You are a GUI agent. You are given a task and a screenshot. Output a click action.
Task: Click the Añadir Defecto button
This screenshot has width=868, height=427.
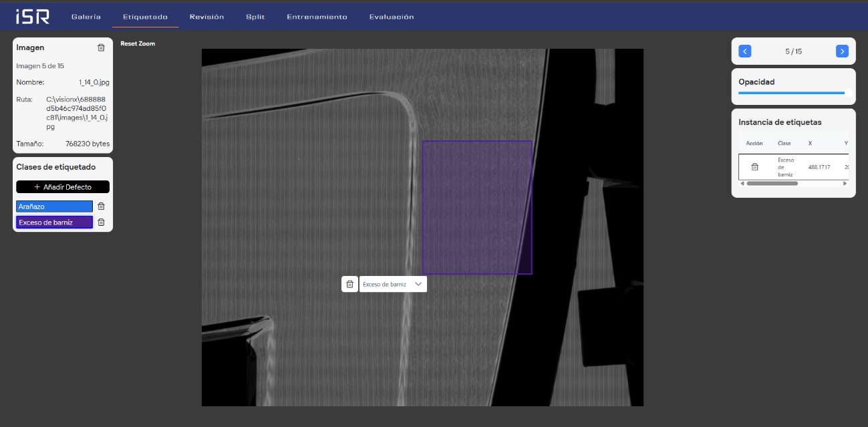pyautogui.click(x=63, y=187)
